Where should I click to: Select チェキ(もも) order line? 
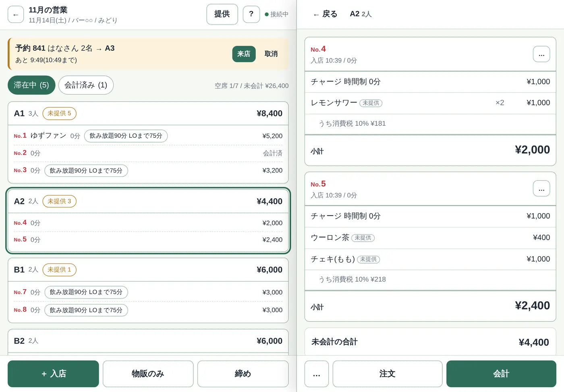coord(430,259)
